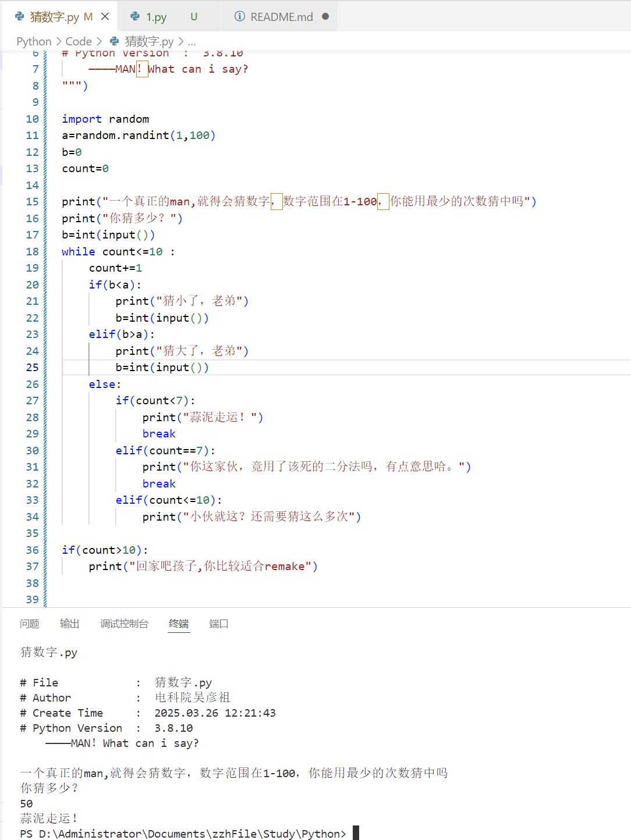The width and height of the screenshot is (631, 840).
Task: Click the terminal prompt line PS D:\Administrator
Action: click(x=183, y=834)
